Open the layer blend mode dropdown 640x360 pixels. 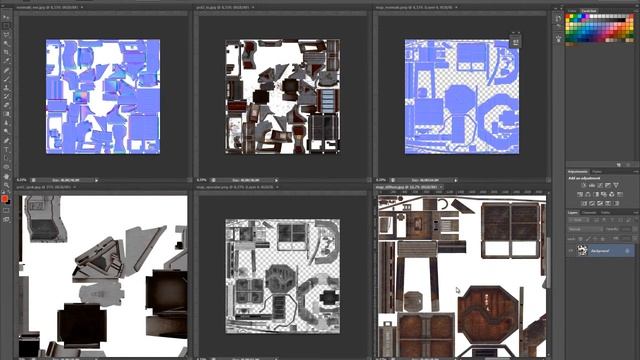point(586,229)
